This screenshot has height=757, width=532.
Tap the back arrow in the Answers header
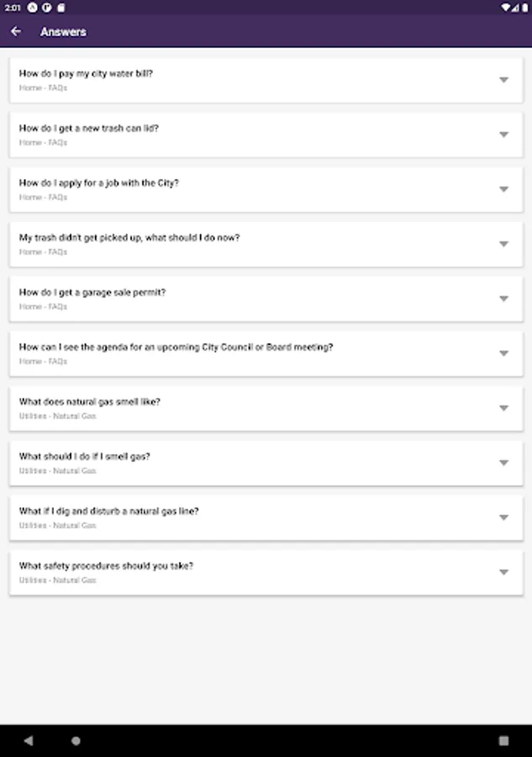pos(16,32)
